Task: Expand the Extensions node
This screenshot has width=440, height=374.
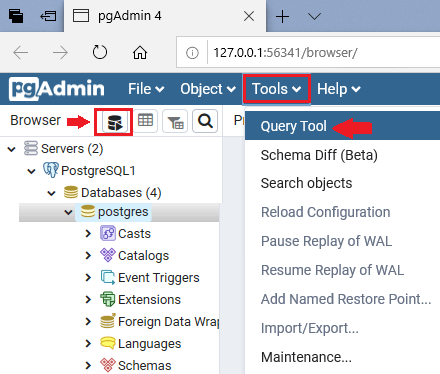Action: point(88,299)
